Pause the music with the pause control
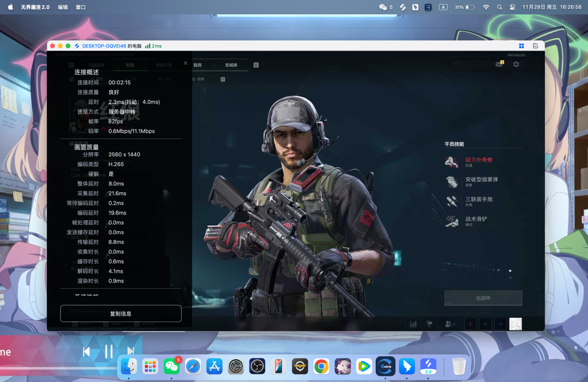Viewport: 588px width, 382px height. pos(109,352)
